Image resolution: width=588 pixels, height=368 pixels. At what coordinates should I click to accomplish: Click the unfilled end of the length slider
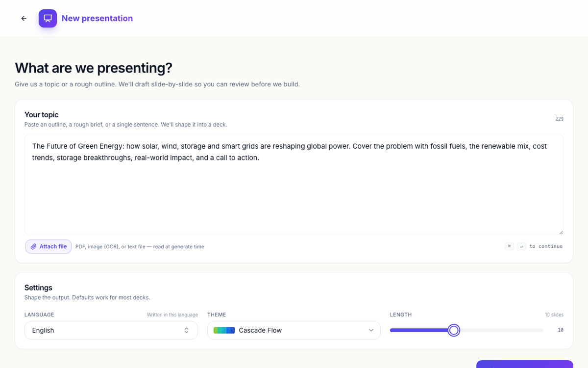coord(501,330)
